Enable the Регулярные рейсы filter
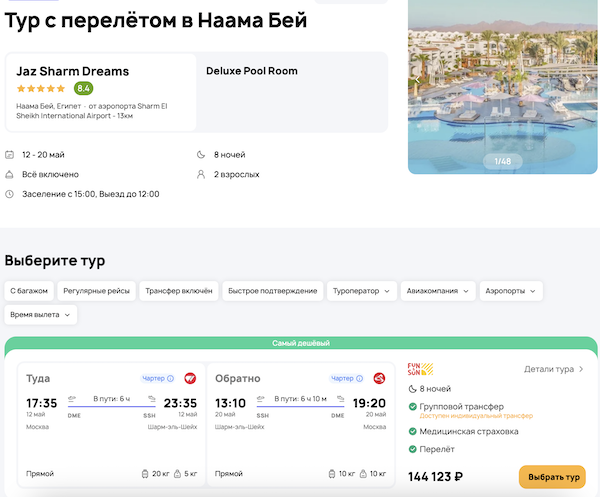The image size is (600, 497). [97, 291]
